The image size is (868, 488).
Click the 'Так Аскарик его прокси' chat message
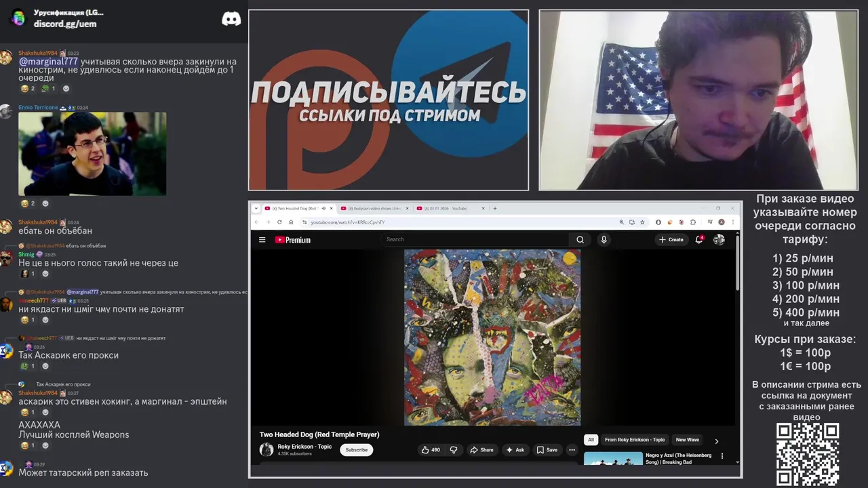click(x=68, y=355)
